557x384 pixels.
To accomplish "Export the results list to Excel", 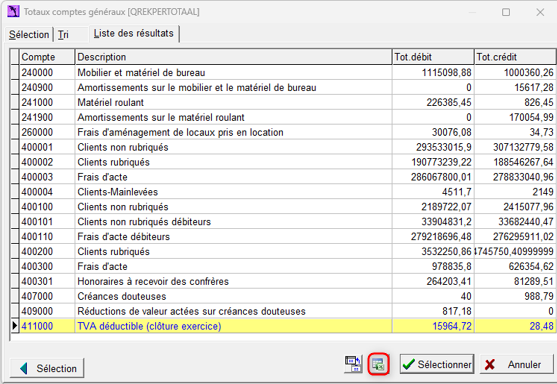I will 378,364.
